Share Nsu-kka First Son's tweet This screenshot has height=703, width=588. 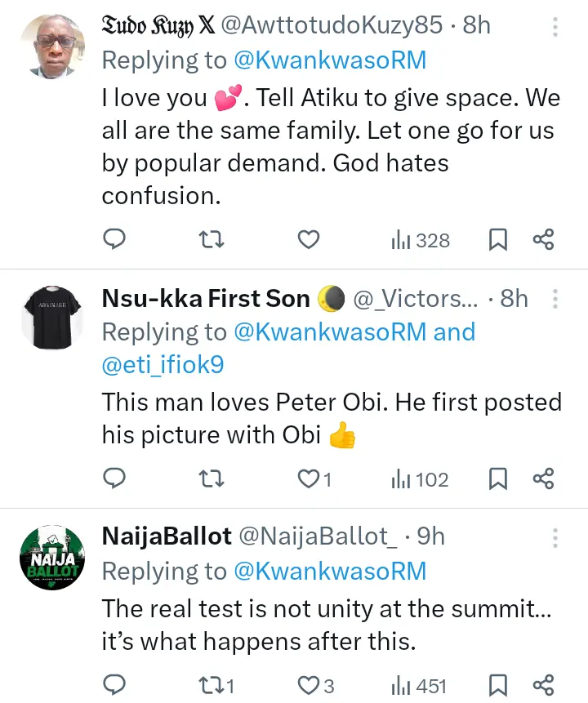pos(543,478)
